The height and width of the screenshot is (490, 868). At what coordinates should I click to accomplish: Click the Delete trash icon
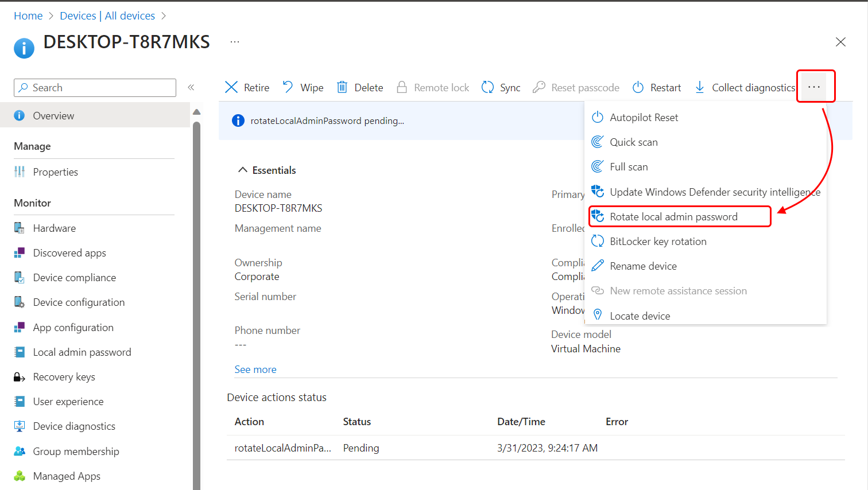point(342,87)
